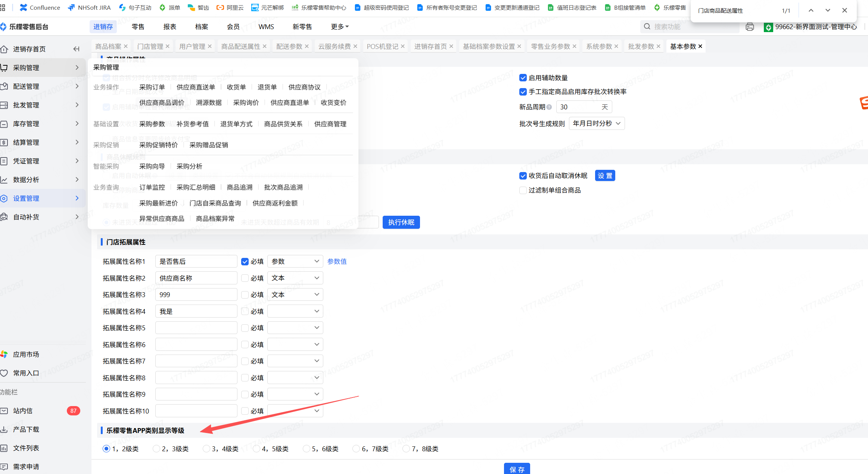Click the printer icon in header

pyautogui.click(x=749, y=27)
